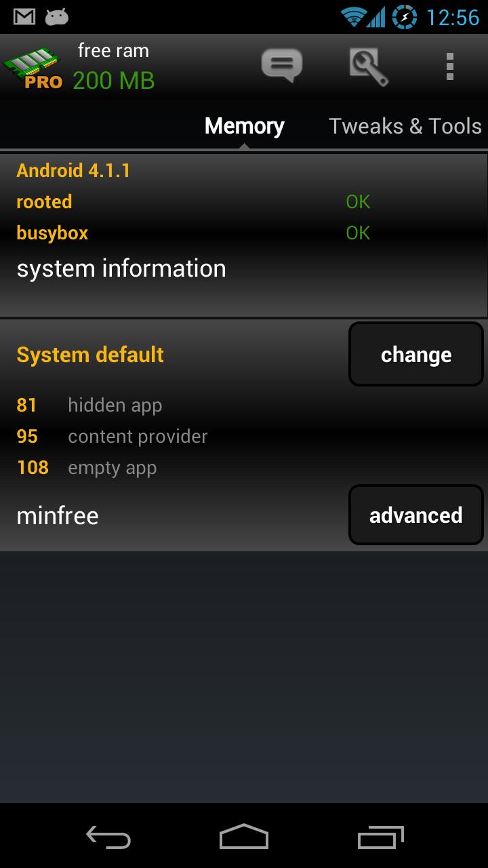Tap the Wi-Fi status icon
488x868 pixels.
point(354,16)
